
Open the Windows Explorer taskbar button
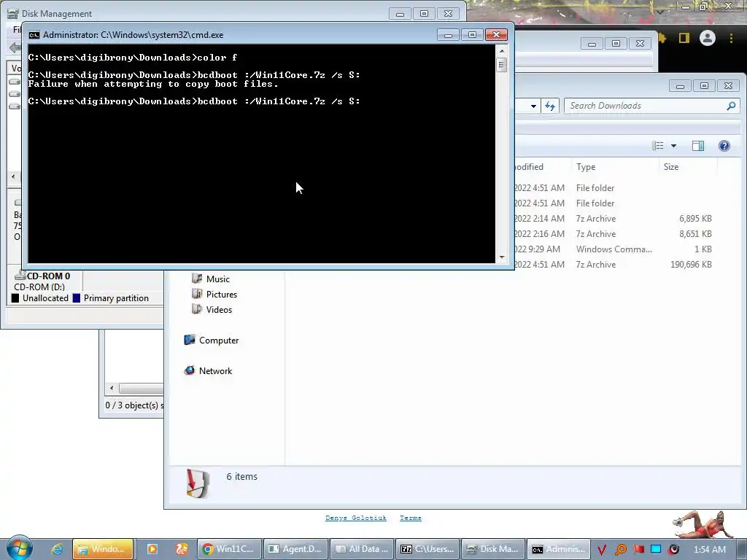click(103, 549)
